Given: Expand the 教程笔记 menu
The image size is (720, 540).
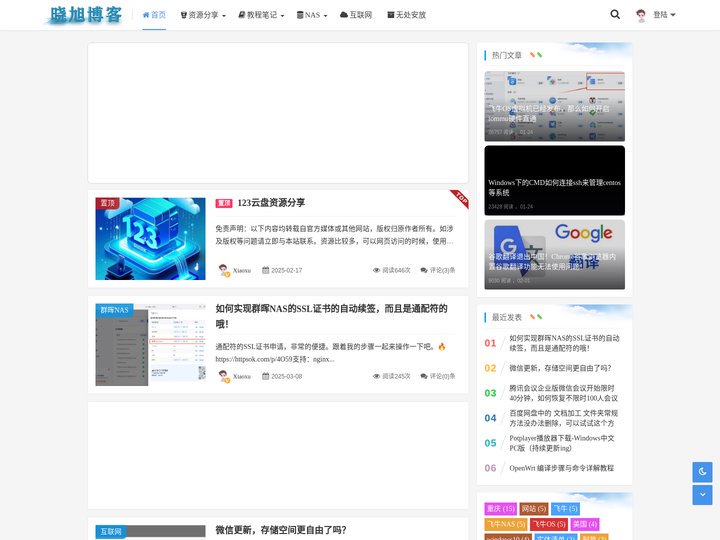Looking at the screenshot, I should (x=261, y=15).
